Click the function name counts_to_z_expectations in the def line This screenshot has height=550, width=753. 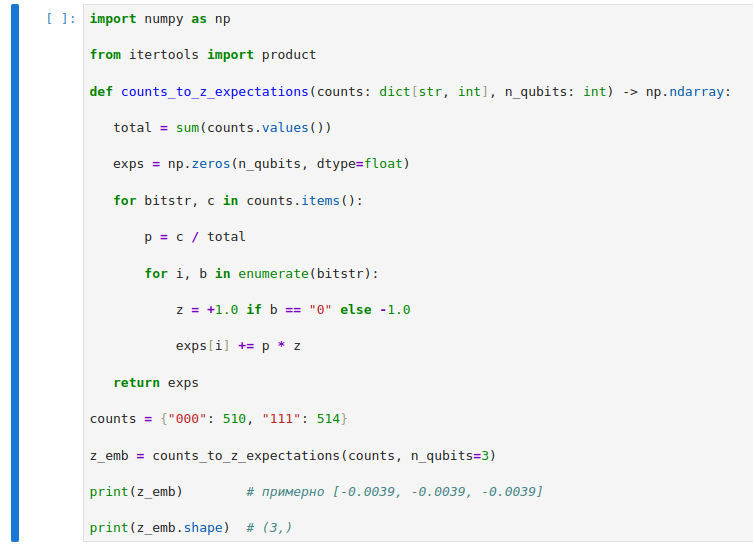pyautogui.click(x=214, y=91)
